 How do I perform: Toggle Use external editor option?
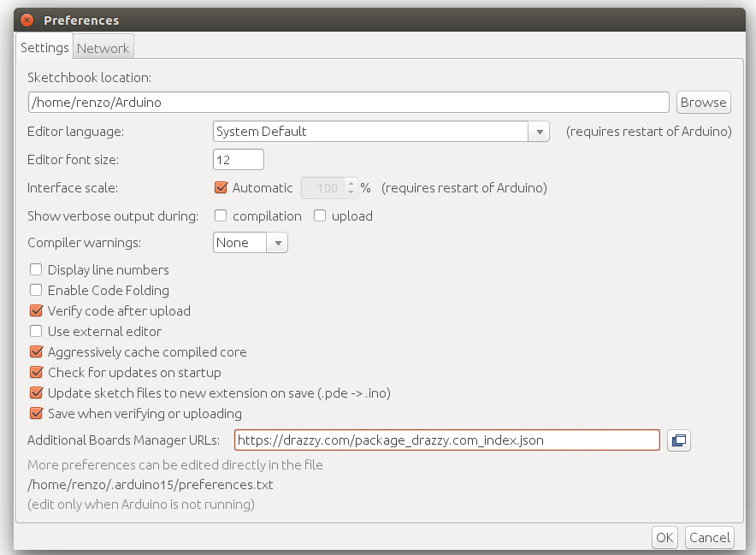click(36, 331)
